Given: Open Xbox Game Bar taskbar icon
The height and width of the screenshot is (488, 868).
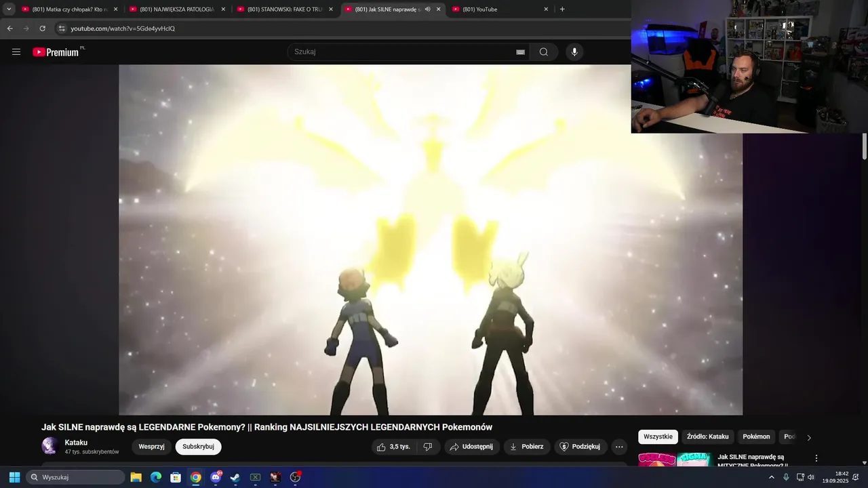Looking at the screenshot, I should pyautogui.click(x=256, y=477).
